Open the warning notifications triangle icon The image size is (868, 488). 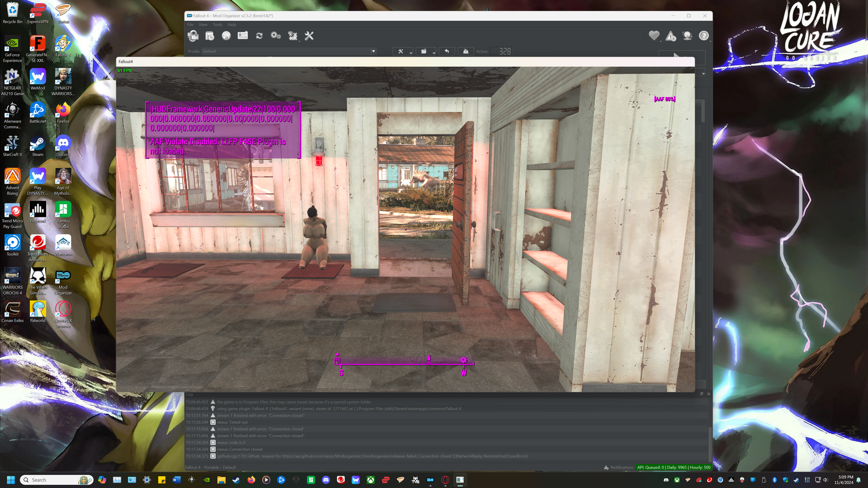tap(671, 36)
